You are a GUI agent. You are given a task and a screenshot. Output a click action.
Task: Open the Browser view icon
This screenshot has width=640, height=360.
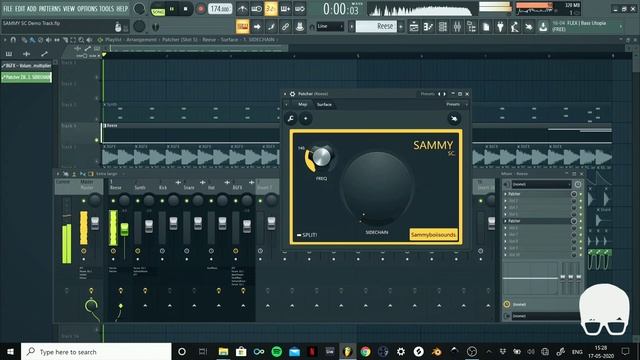tap(471, 27)
